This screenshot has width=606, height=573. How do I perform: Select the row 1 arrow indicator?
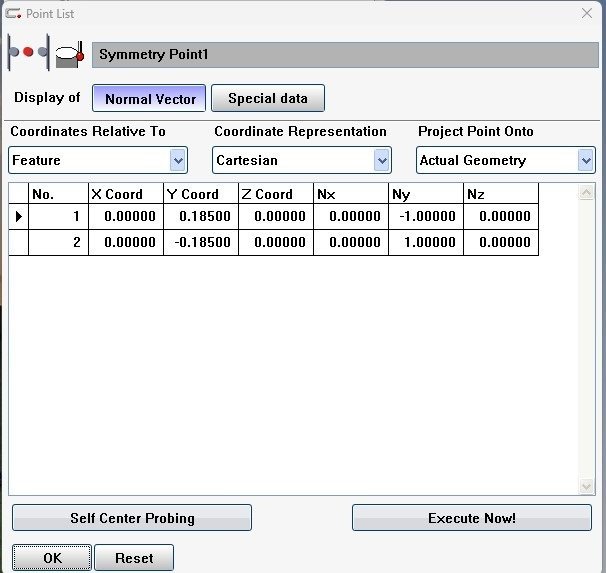tap(18, 216)
